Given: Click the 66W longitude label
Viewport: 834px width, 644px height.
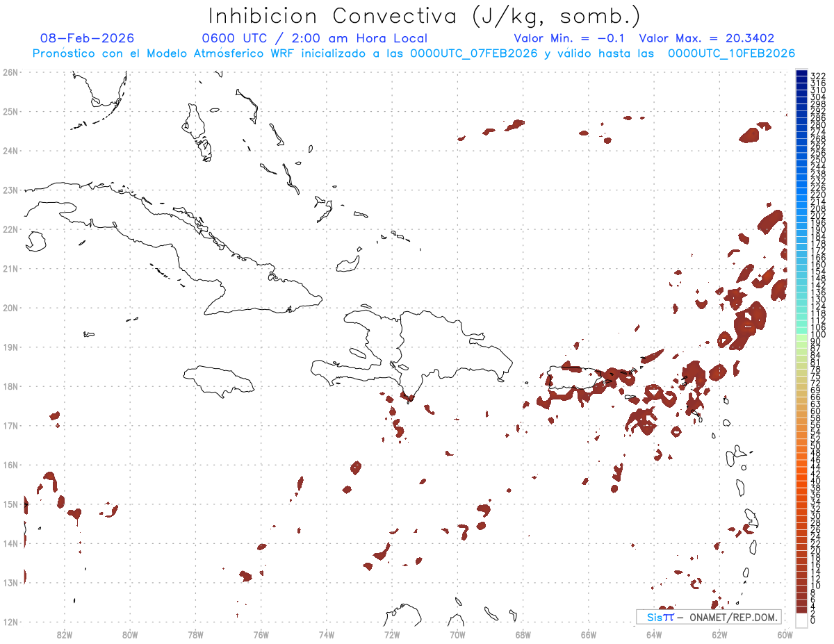Looking at the screenshot, I should click(x=588, y=634).
